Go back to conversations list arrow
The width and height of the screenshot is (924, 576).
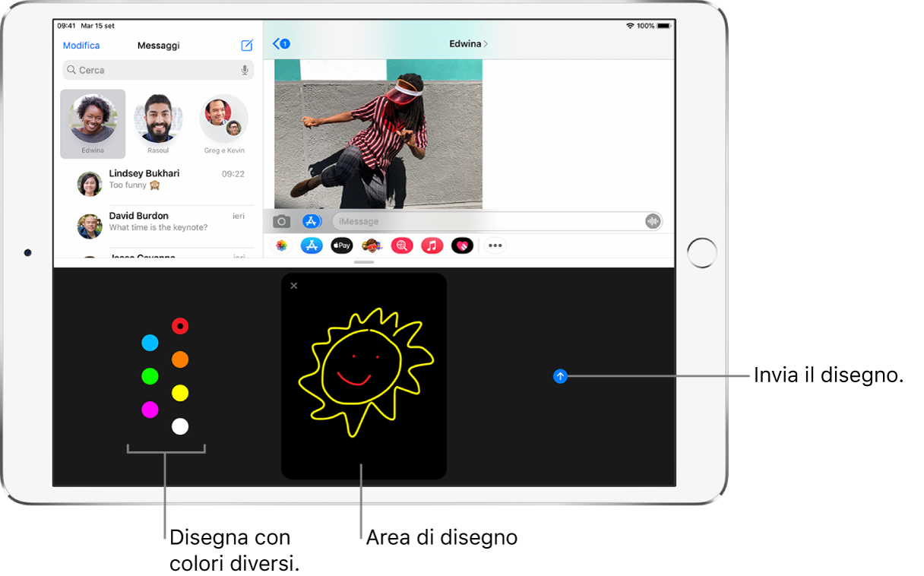coord(281,44)
